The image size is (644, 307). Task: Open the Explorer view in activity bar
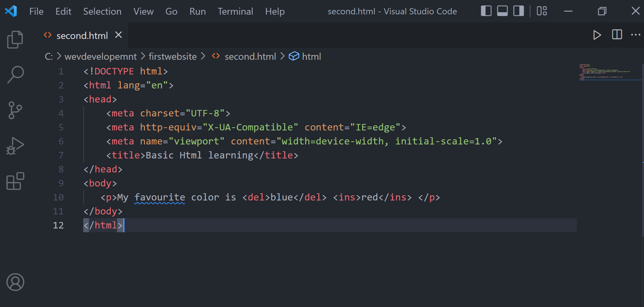(x=15, y=39)
